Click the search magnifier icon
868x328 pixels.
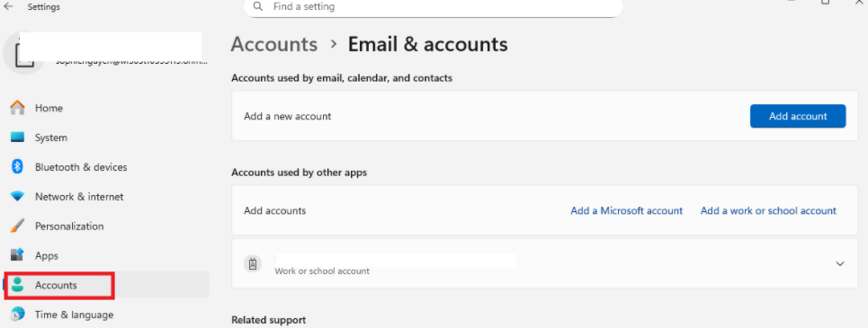point(258,6)
